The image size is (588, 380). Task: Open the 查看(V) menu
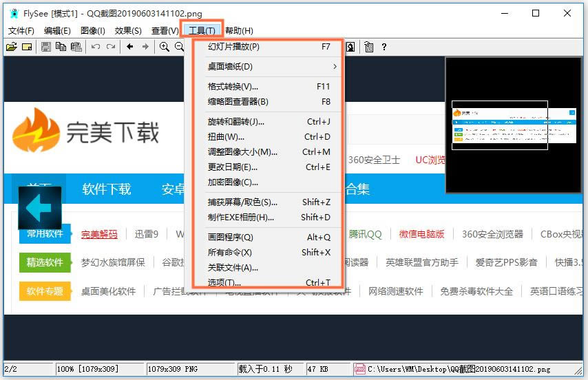[x=165, y=31]
